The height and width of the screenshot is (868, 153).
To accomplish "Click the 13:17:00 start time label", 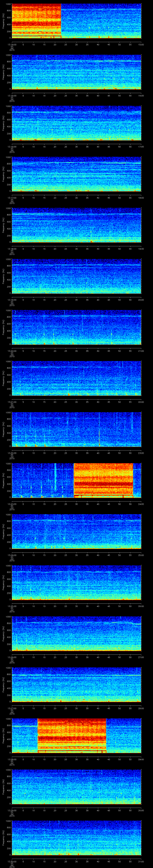I will click(12, 198).
